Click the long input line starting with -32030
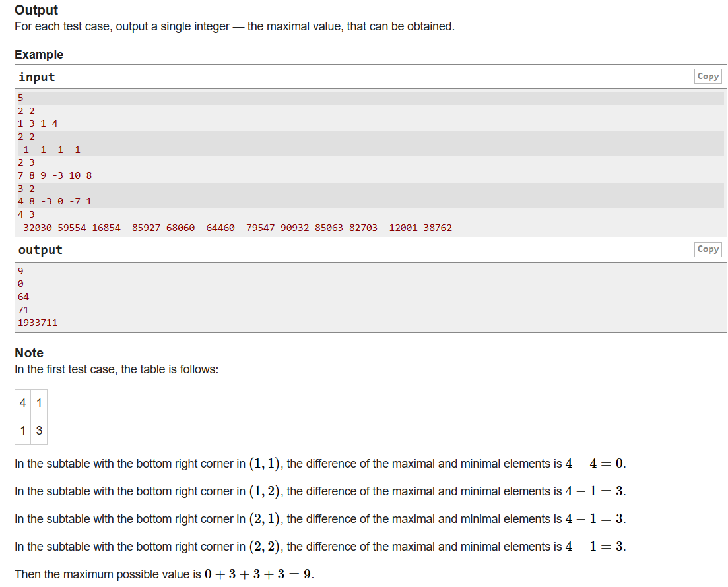Image resolution: width=728 pixels, height=587 pixels. pos(235,228)
